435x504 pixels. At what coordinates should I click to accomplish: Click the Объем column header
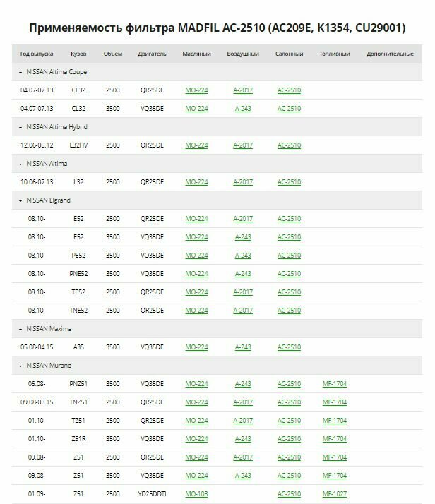(113, 54)
